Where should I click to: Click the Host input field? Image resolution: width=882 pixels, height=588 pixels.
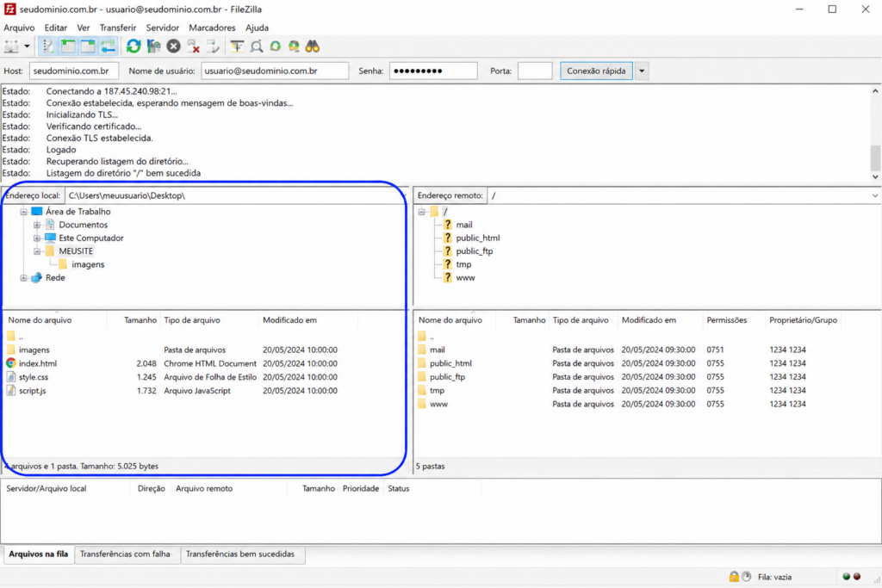(74, 71)
